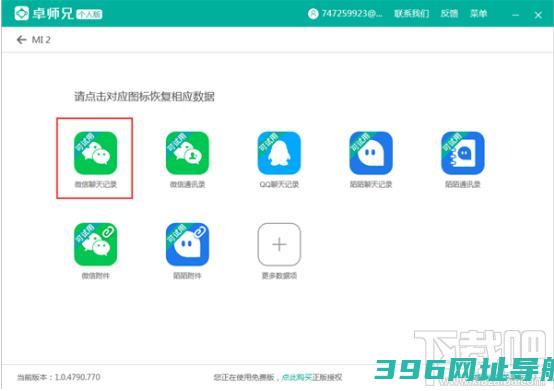Viewport: 554px width, 391px height.
Task: Click the QQ聊天记录 label text
Action: (279, 184)
